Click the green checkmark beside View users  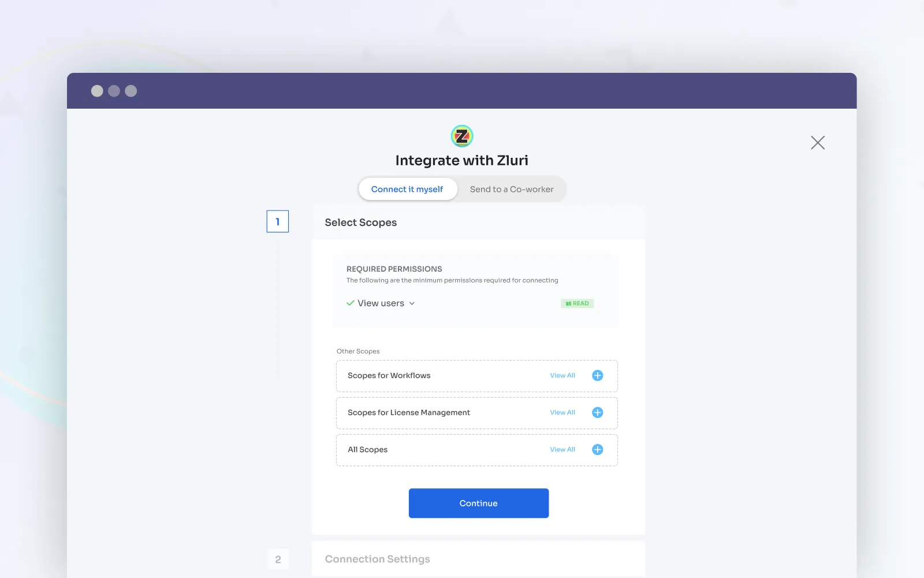point(351,303)
